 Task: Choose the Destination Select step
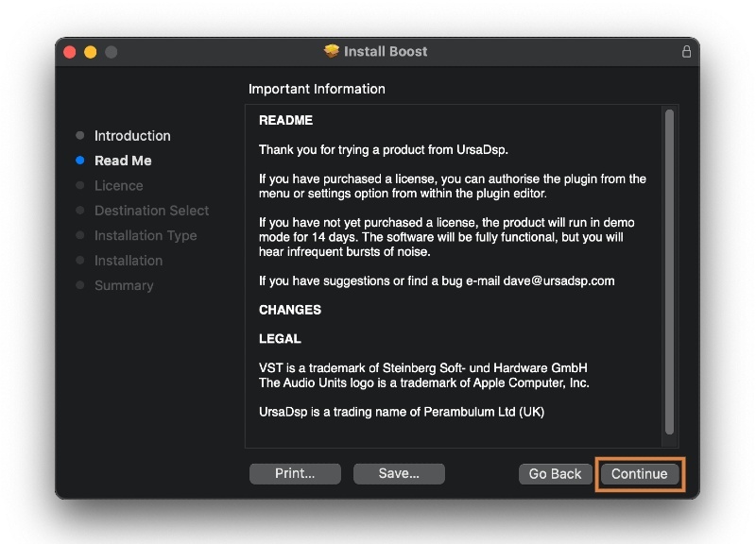[151, 211]
